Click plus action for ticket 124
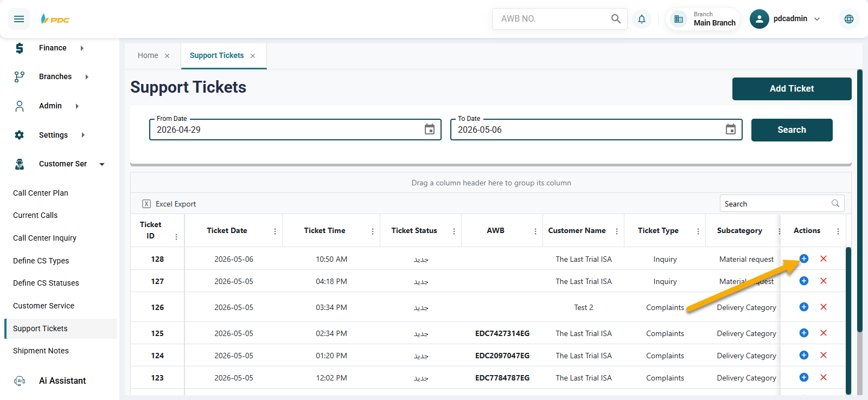Screen dimensions: 868x400 click(x=804, y=355)
